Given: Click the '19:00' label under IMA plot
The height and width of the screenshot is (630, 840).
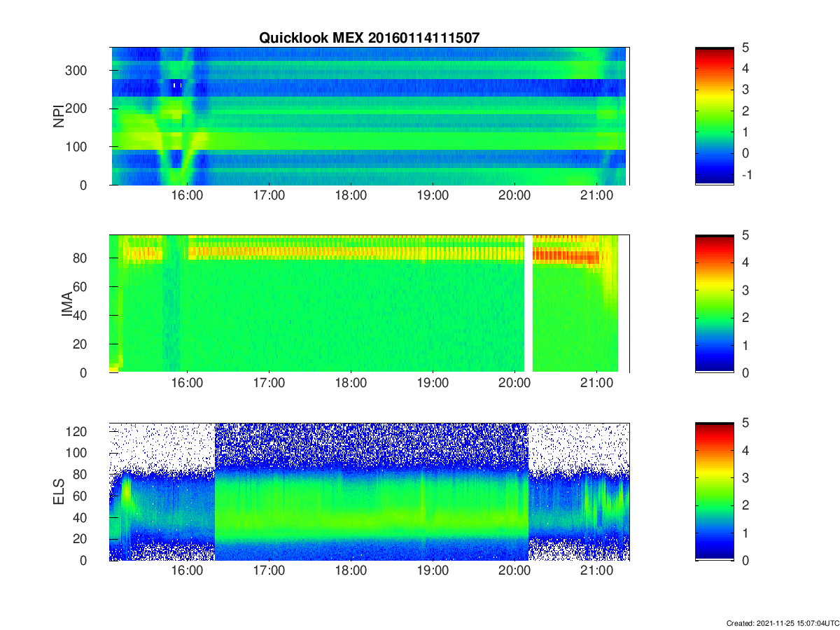Looking at the screenshot, I should point(433,384).
